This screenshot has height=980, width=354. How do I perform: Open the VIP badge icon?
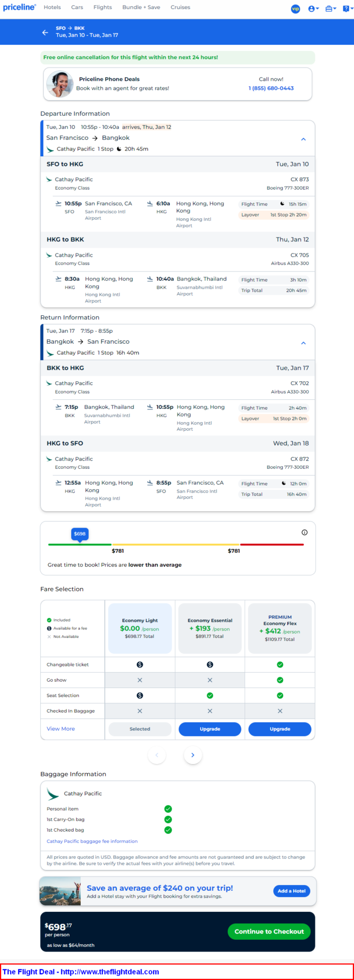tap(295, 8)
